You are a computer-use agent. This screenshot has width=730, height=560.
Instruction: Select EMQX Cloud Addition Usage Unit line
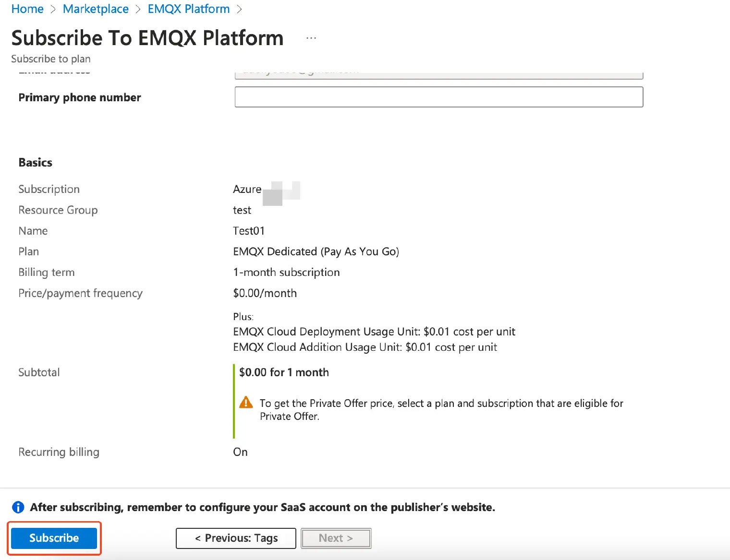pyautogui.click(x=365, y=347)
